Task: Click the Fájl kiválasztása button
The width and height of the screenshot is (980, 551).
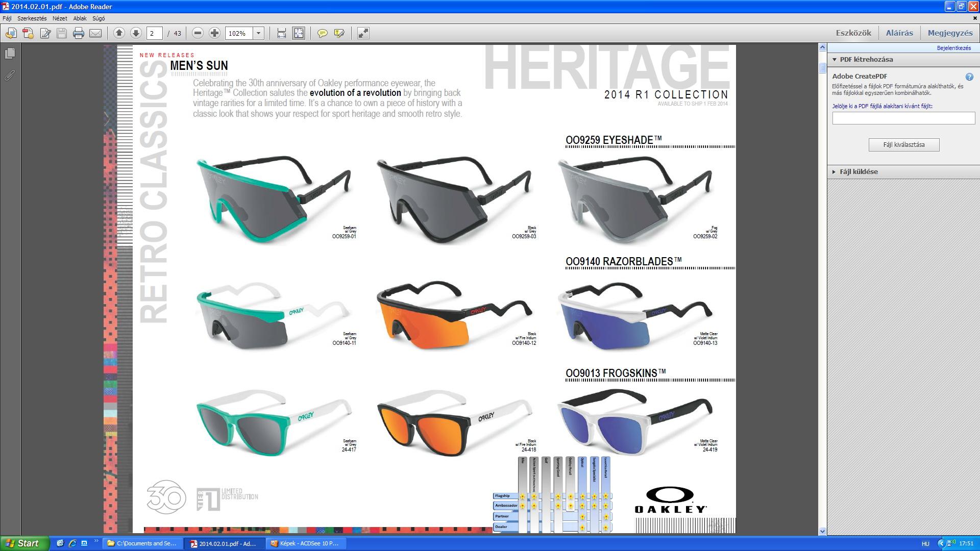Action: [x=903, y=145]
